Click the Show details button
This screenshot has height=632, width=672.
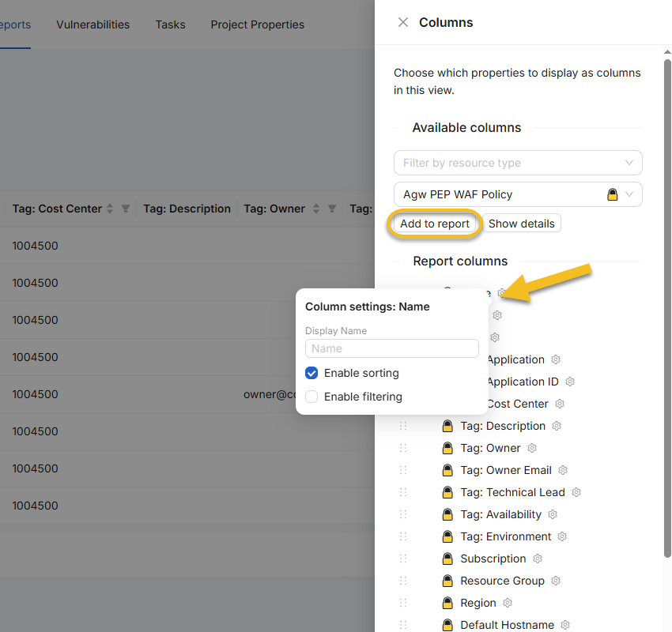(x=522, y=224)
